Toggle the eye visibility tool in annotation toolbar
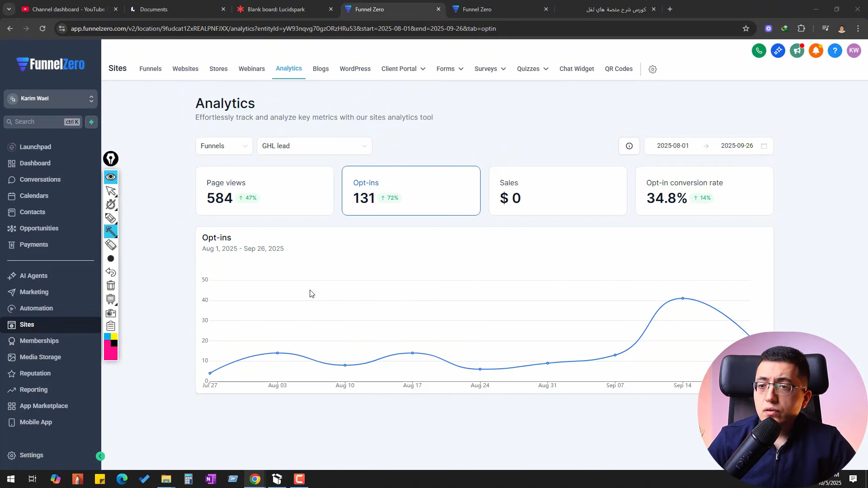Viewport: 868px width, 488px height. (111, 177)
